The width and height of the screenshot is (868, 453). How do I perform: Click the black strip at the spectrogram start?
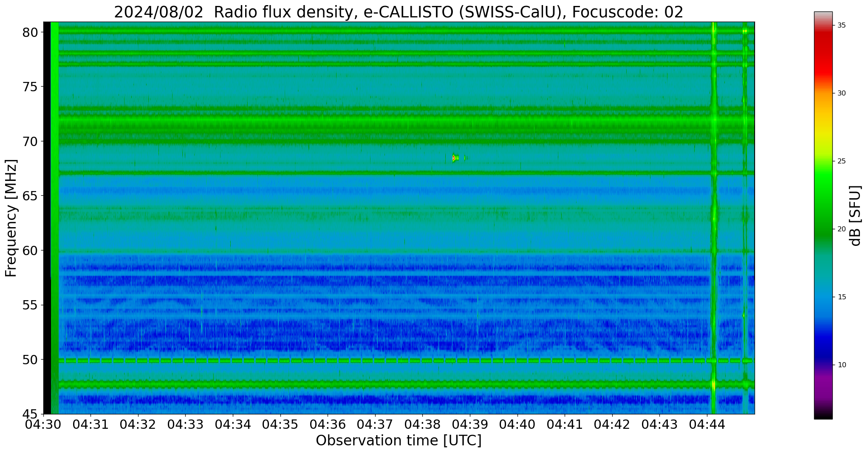pyautogui.click(x=47, y=218)
